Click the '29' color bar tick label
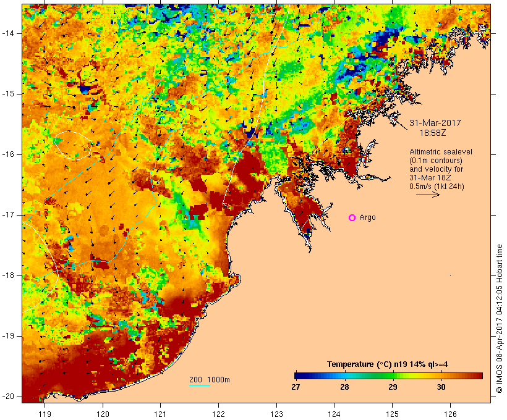Viewport: 507px width, 420px height. pyautogui.click(x=393, y=387)
